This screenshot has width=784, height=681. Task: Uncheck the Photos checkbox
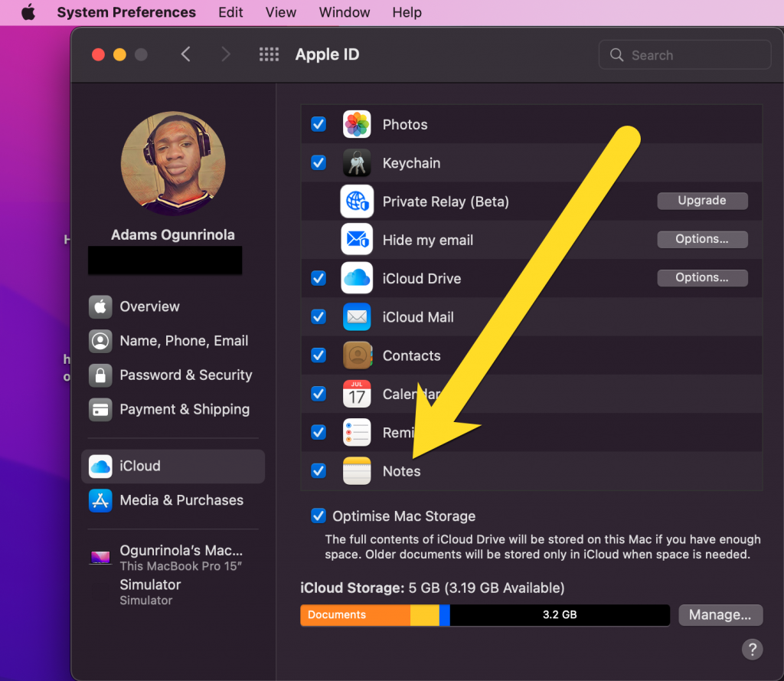point(318,124)
